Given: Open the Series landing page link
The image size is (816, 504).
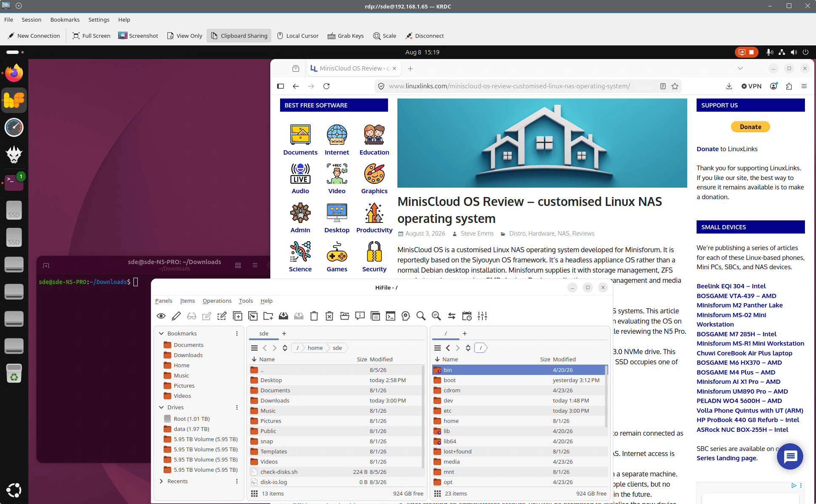Looking at the screenshot, I should coord(727,458).
